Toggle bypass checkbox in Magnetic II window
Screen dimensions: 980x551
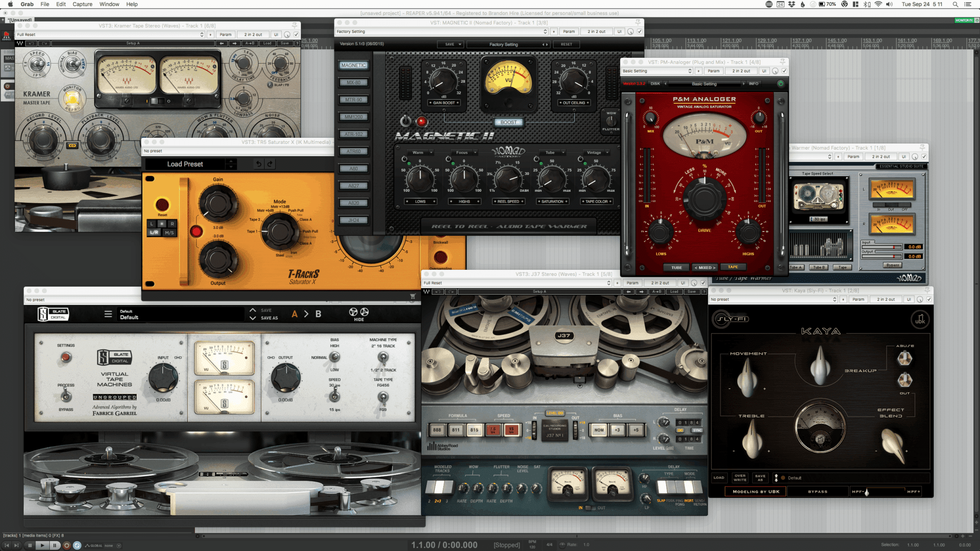(640, 32)
